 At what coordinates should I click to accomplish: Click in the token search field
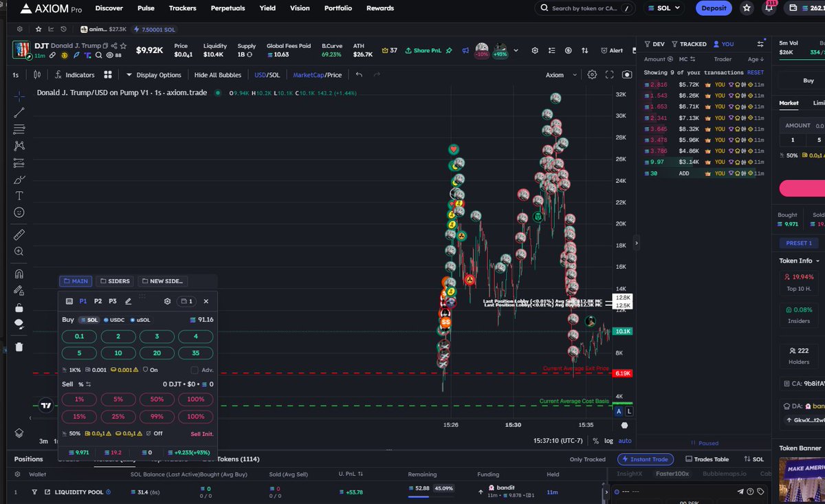[584, 8]
